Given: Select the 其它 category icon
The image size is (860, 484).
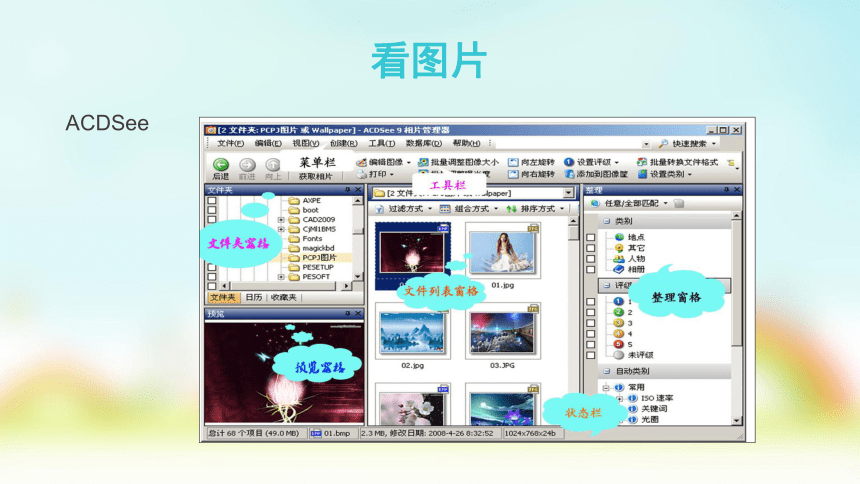Looking at the screenshot, I should click(619, 248).
